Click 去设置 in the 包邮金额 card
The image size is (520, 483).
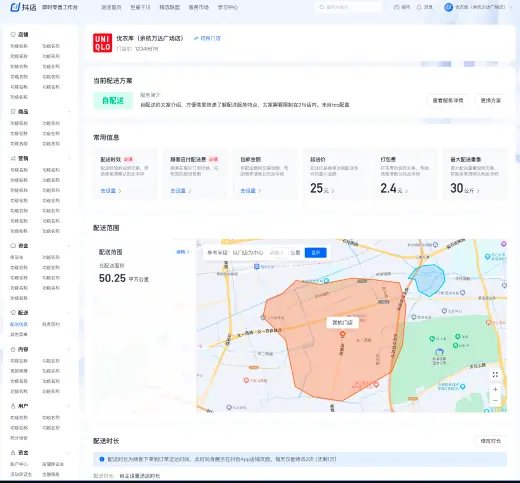point(248,191)
